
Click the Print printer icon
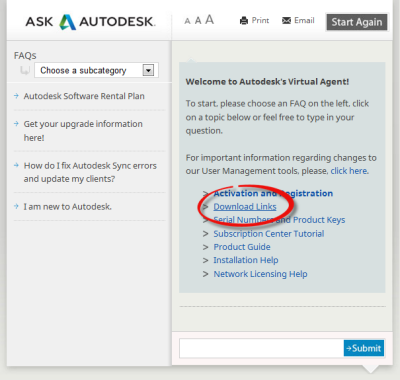(244, 21)
